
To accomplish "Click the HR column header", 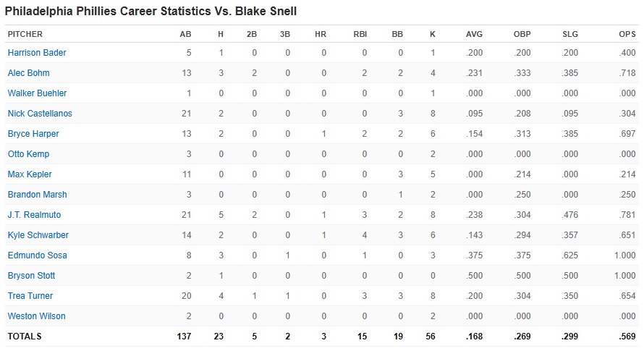I will 321,34.
